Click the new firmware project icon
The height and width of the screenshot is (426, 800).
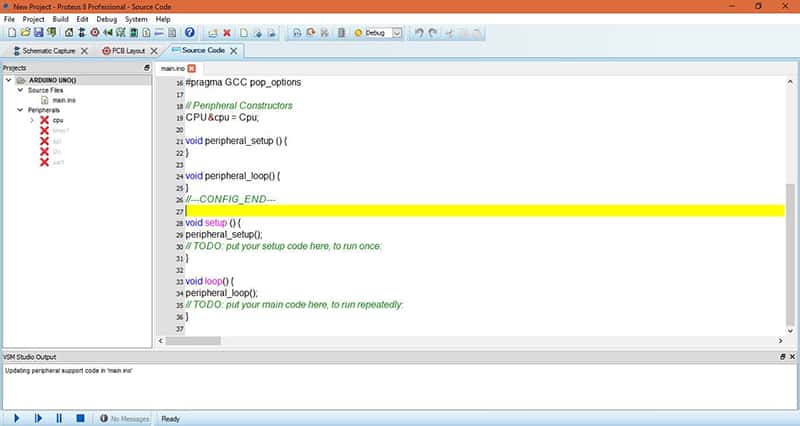click(x=213, y=33)
